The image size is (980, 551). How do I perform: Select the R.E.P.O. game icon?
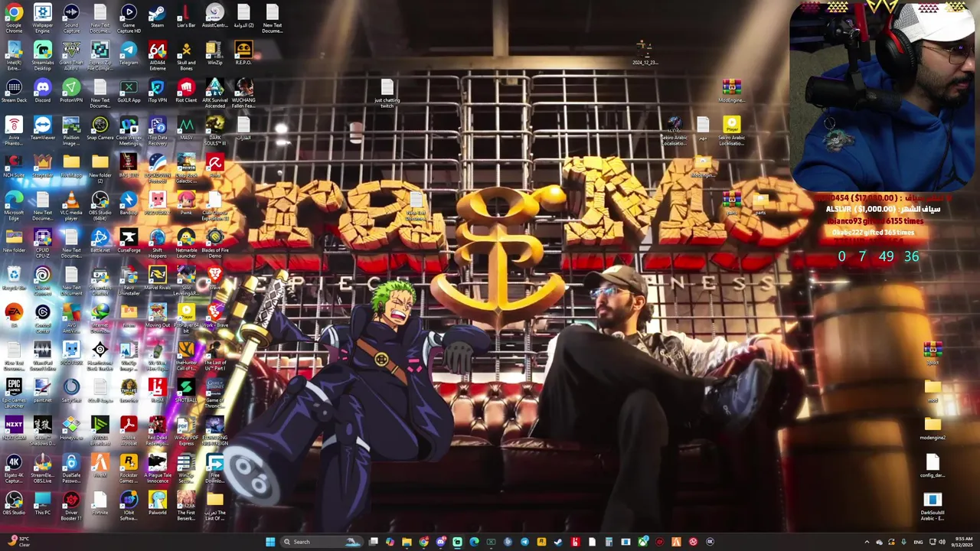[243, 54]
